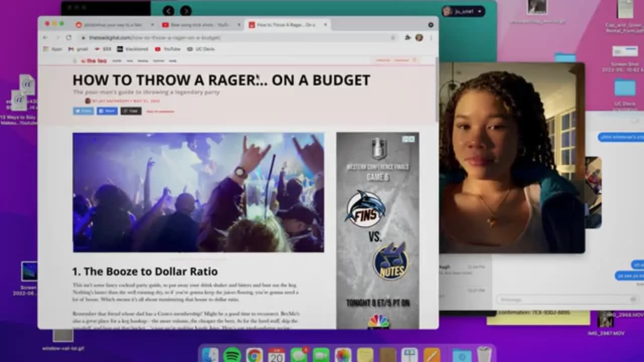Share article via the Tweet button

coord(84,111)
